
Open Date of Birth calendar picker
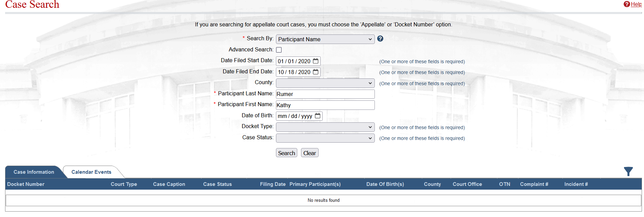pos(318,116)
